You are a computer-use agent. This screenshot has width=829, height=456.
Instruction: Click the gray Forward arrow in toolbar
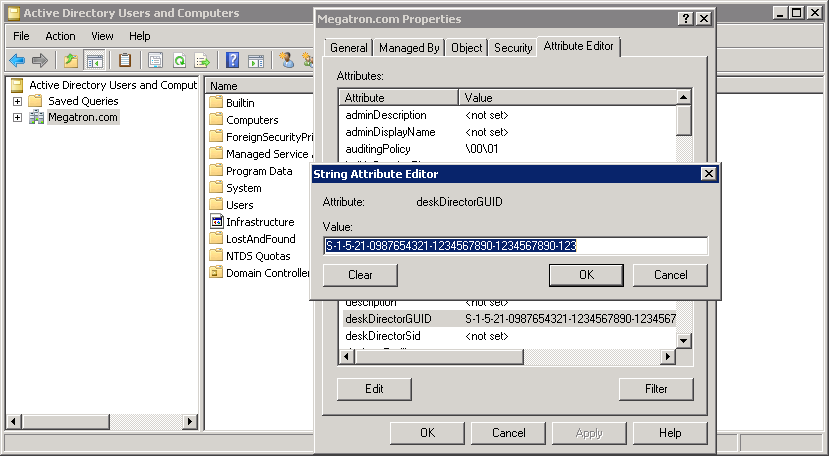(x=40, y=60)
